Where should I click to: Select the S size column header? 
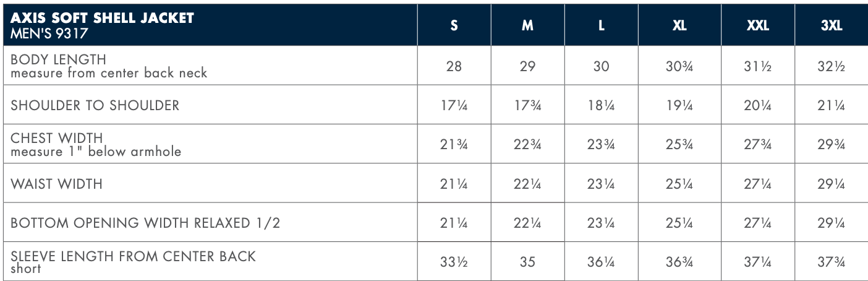[x=454, y=27]
